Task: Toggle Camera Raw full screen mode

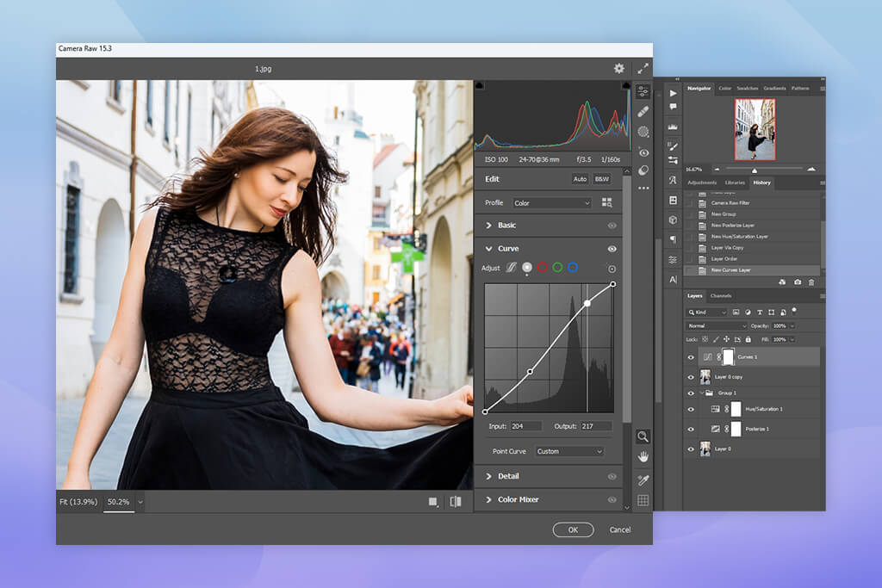Action: coord(643,69)
